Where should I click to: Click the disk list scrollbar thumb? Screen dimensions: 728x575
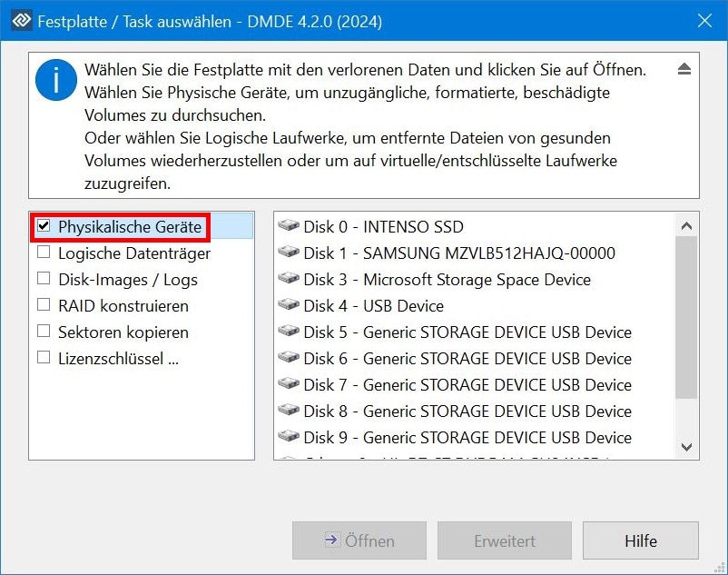click(686, 318)
